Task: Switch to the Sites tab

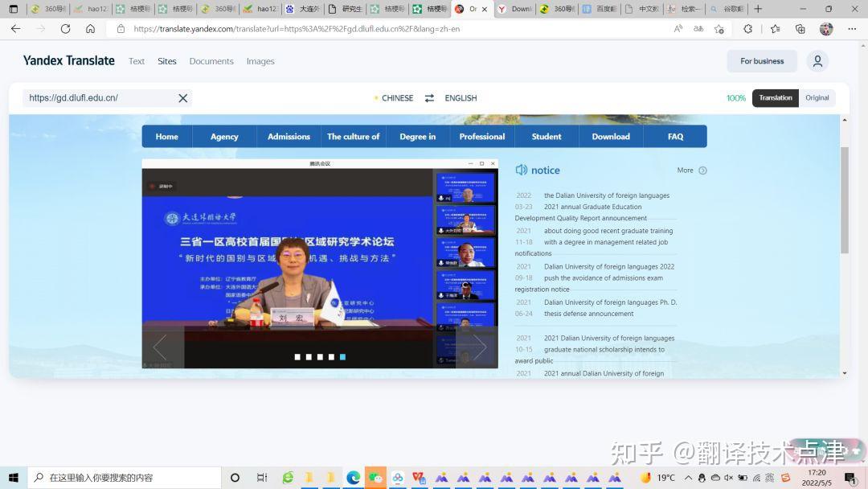Action: 166,60
